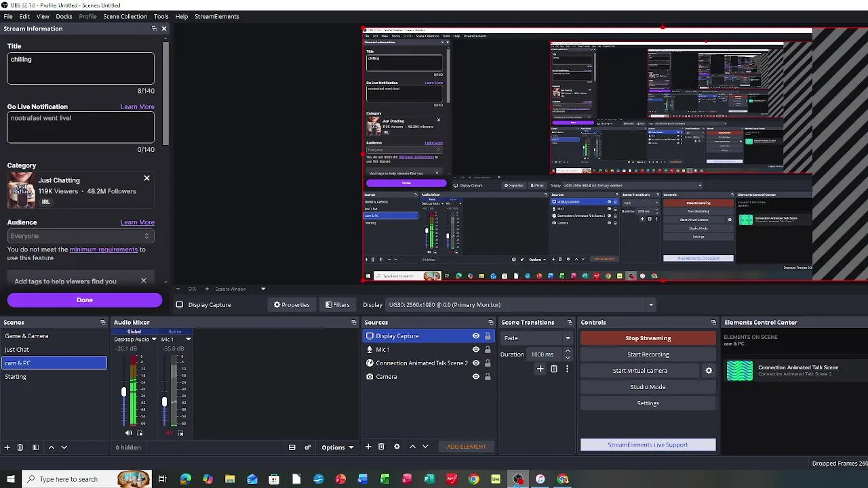
Task: Add a scene transition with plus icon
Action: coord(540,369)
